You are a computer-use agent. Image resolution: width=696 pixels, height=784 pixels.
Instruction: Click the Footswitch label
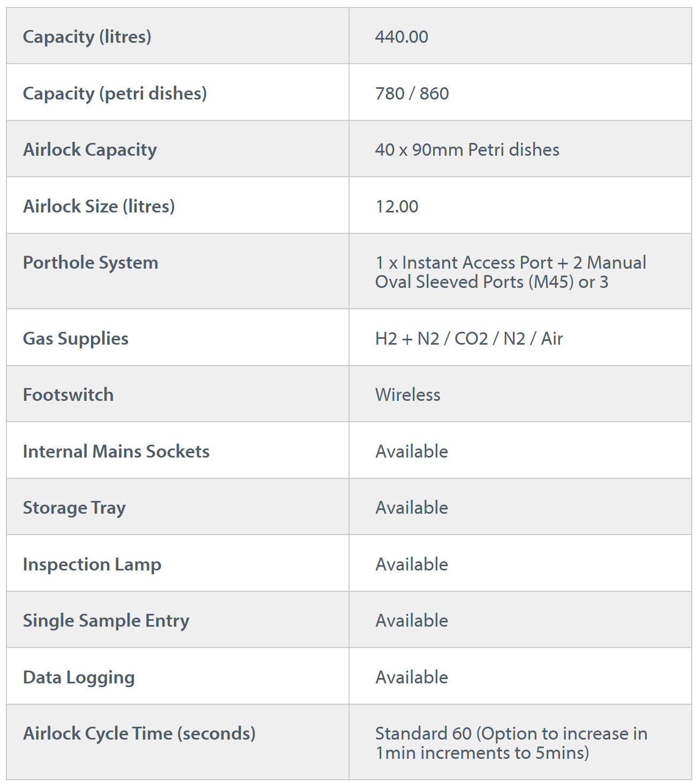68,395
